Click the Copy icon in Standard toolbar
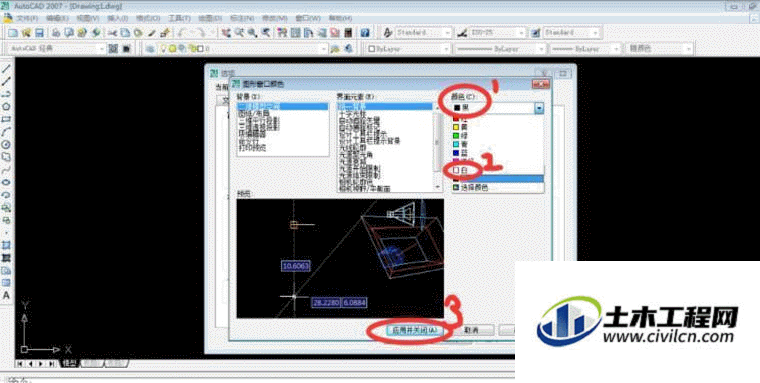 [125, 33]
